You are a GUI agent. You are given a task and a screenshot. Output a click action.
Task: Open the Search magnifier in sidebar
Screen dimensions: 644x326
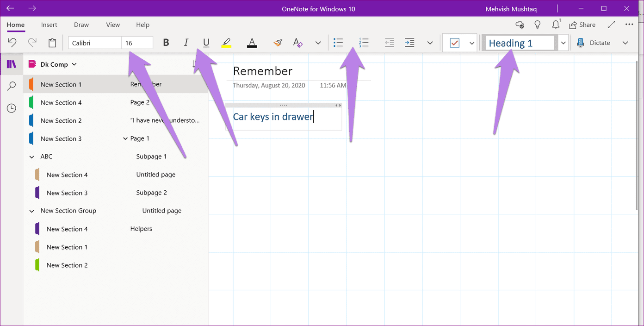(x=12, y=86)
